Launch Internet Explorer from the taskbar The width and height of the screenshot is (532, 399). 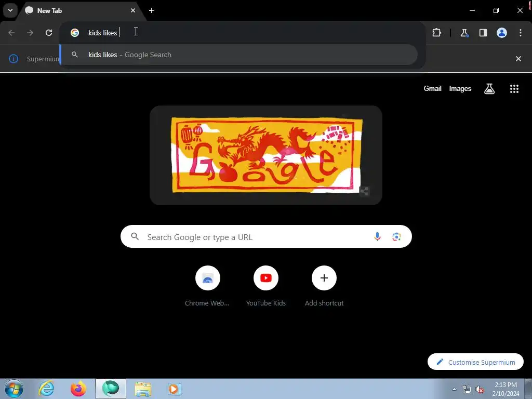pos(46,389)
